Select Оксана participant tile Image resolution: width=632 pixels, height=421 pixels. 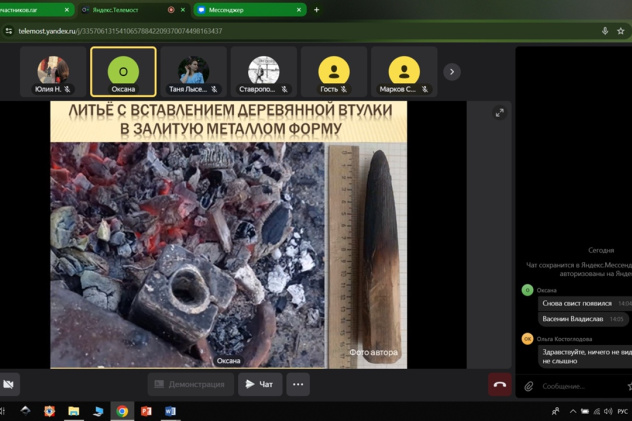click(123, 72)
